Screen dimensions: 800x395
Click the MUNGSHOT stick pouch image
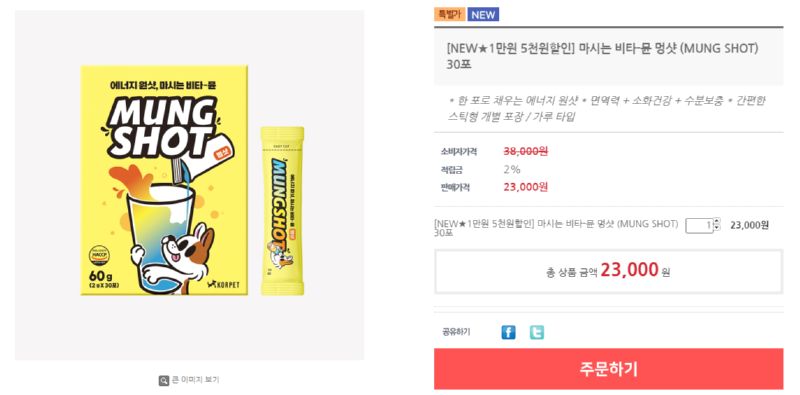(282, 211)
